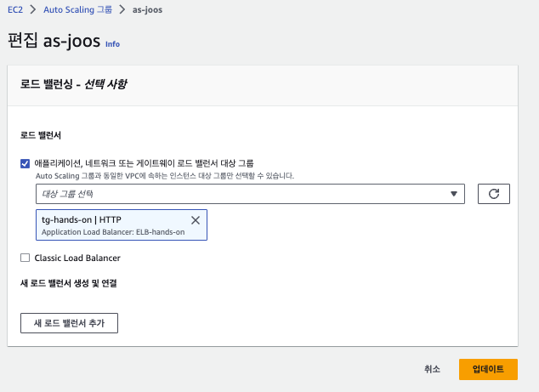Click the 새 로드 밸런서 추가 button
539x392 pixels.
tap(69, 323)
